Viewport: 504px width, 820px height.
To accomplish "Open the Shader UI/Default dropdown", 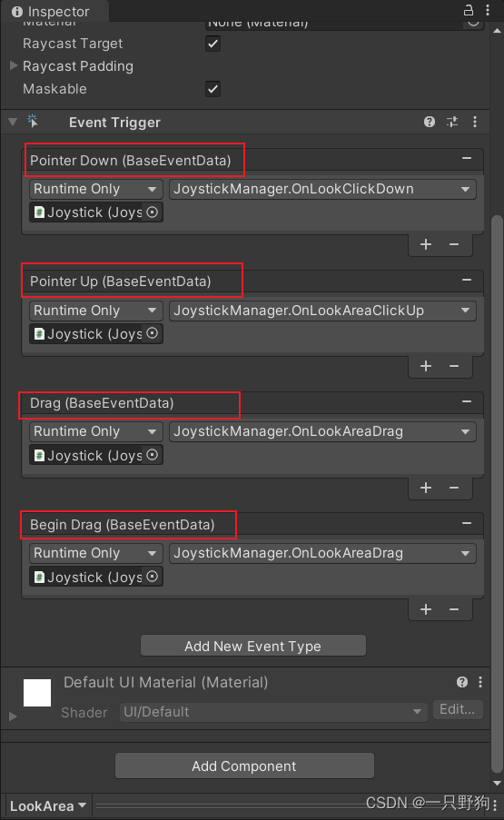I will pos(273,712).
